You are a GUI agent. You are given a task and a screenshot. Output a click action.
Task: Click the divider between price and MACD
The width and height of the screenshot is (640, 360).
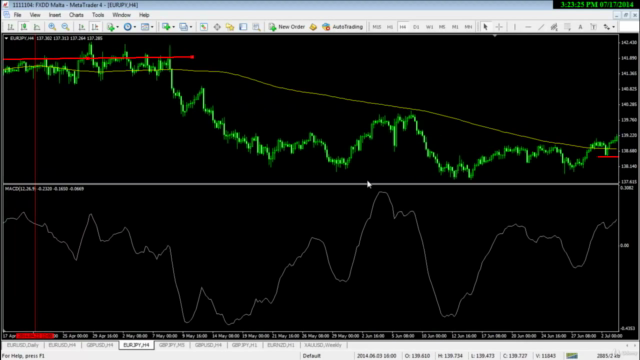coord(310,184)
